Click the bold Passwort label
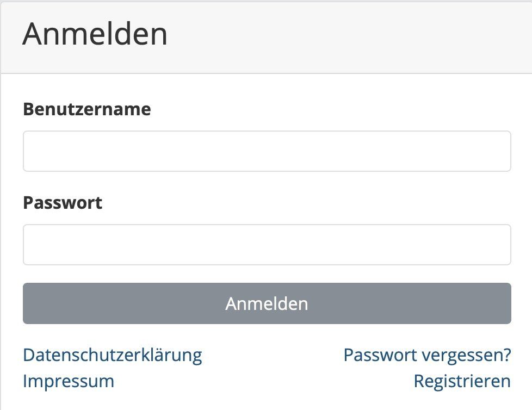The image size is (532, 410). [x=63, y=203]
